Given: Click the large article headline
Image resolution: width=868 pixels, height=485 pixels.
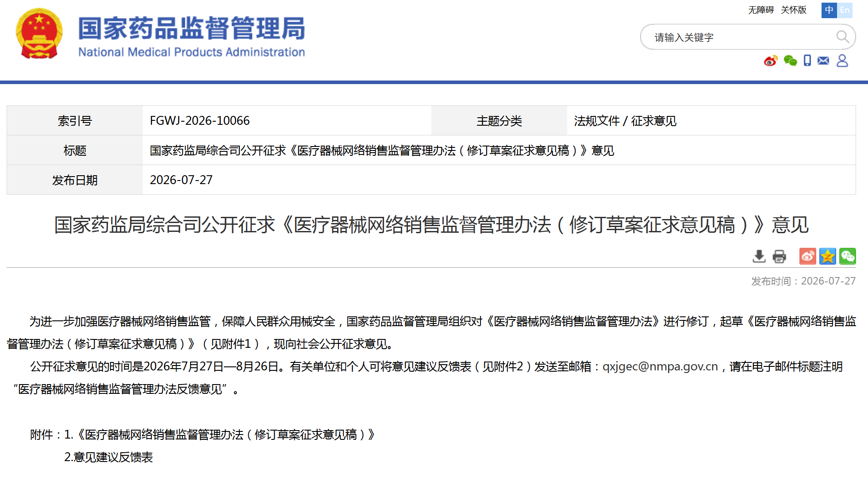Looking at the screenshot, I should [431, 225].
